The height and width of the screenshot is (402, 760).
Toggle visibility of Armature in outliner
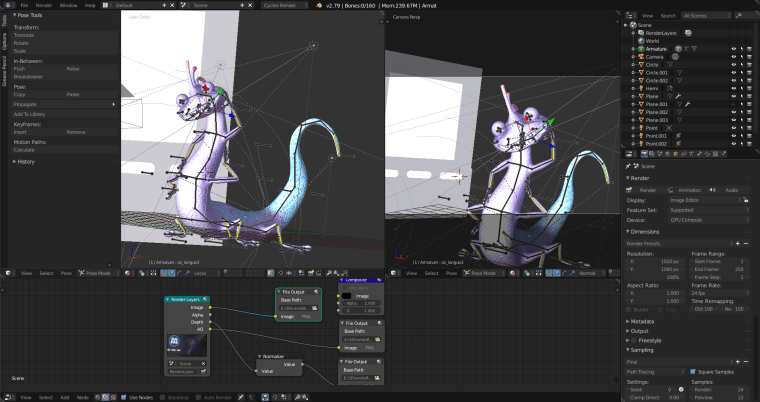[734, 48]
